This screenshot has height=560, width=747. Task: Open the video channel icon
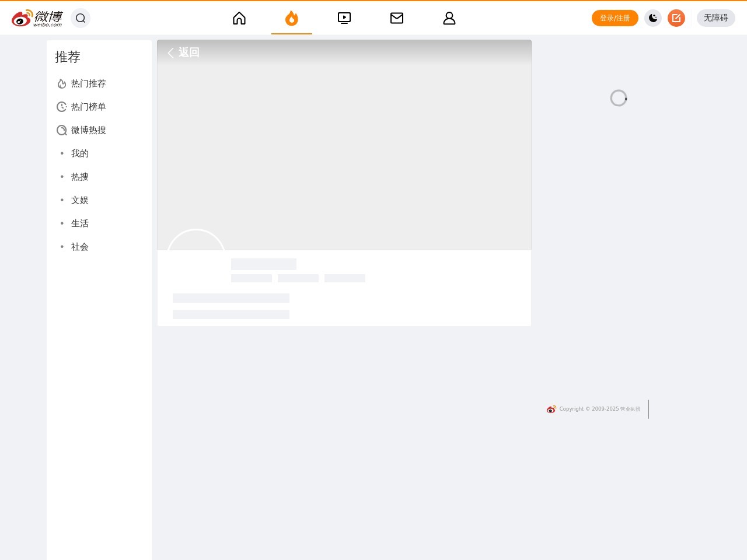344,18
